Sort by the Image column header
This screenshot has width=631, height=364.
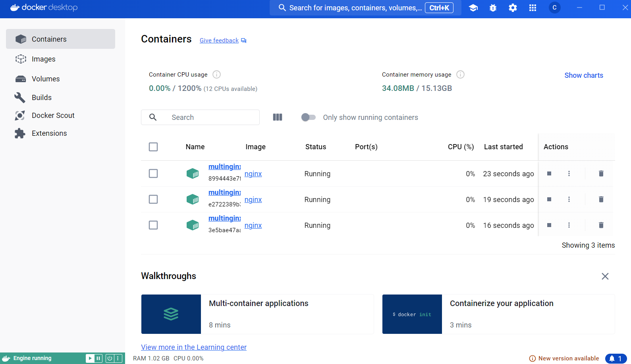pyautogui.click(x=255, y=147)
